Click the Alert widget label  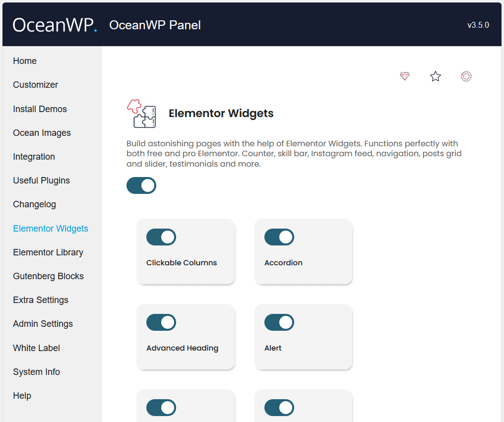(273, 348)
